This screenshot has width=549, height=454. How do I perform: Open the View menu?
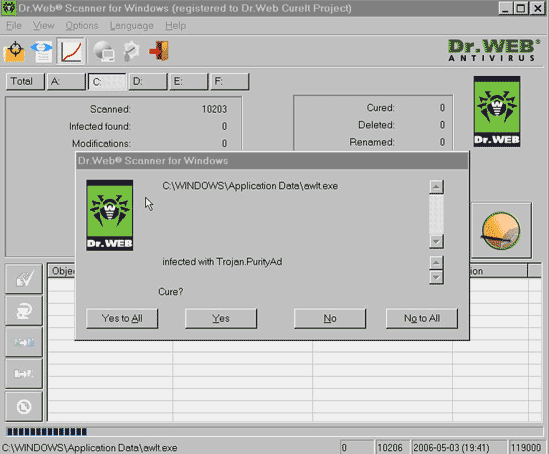[43, 26]
